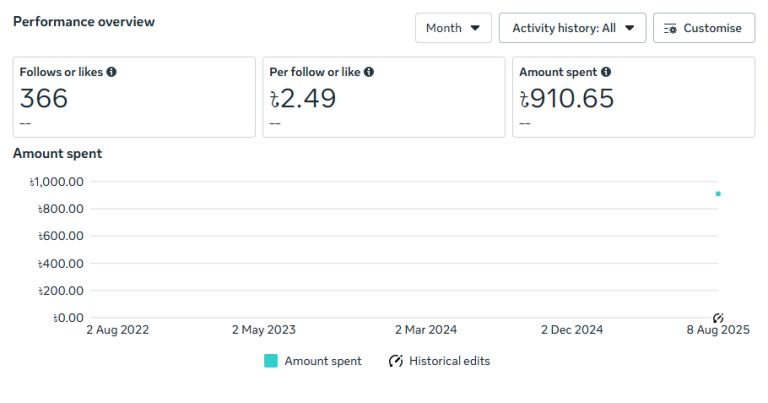Screen dimensions: 768x403
Task: Expand Activity history: All dropdown
Action: 572,28
